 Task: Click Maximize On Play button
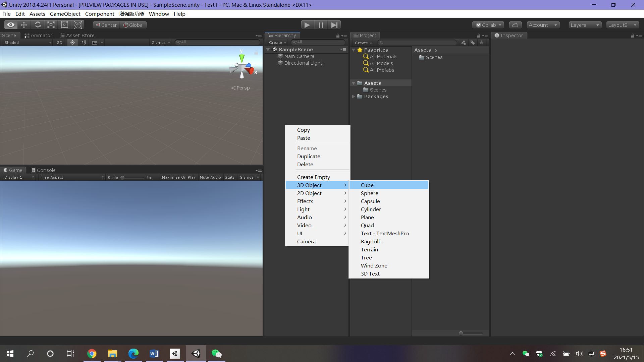click(x=178, y=177)
